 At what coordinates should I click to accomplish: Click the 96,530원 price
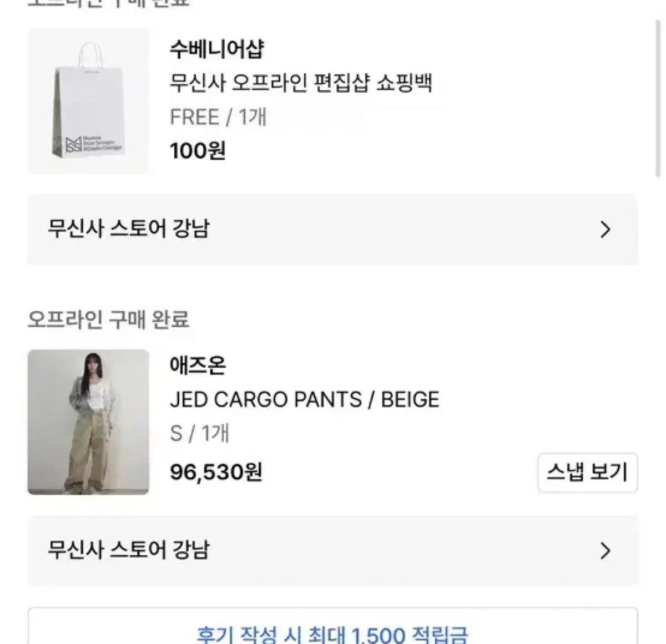click(216, 473)
